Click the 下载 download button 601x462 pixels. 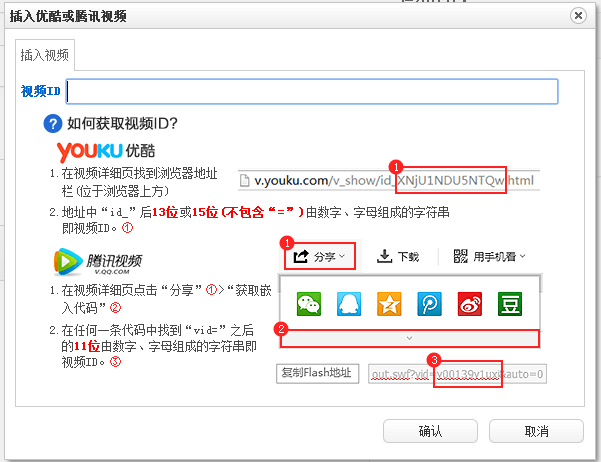coord(398,256)
